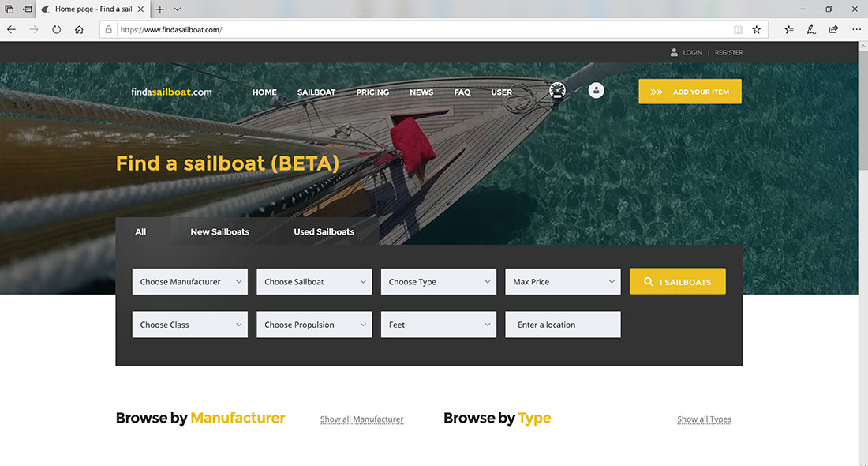
Task: Open the Choose Manufacturer dropdown
Action: [x=190, y=281]
